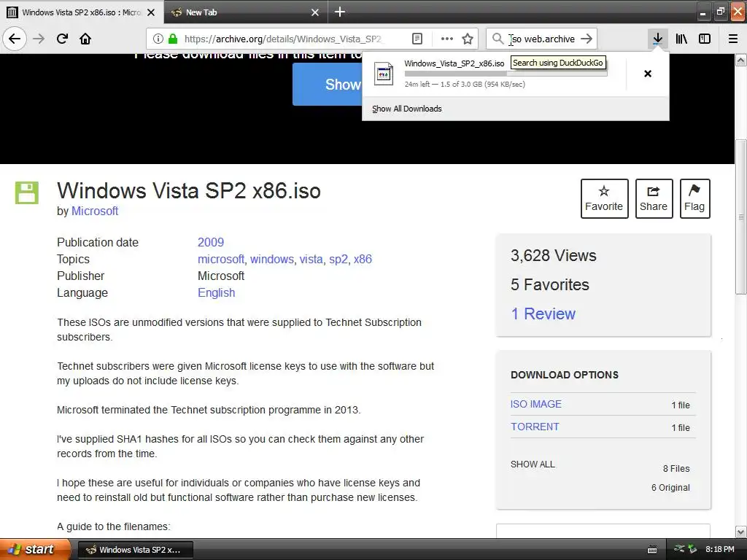Viewport: 747px width, 560px height.
Task: Bookmark this page with the star
Action: [468, 39]
